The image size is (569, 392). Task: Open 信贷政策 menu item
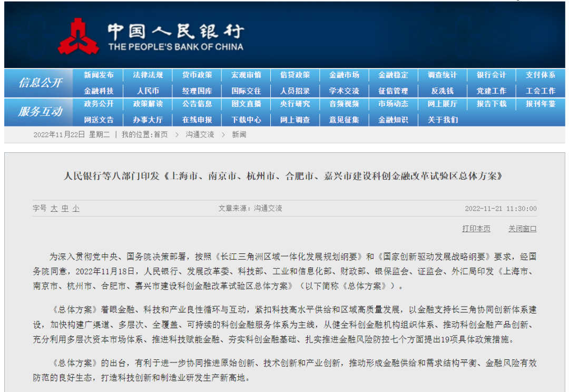[x=295, y=75]
